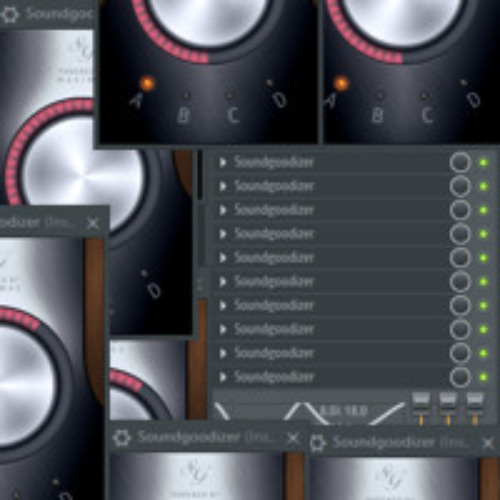This screenshot has width=500, height=500.
Task: Click the mix level knob of slot 7
Action: [460, 306]
